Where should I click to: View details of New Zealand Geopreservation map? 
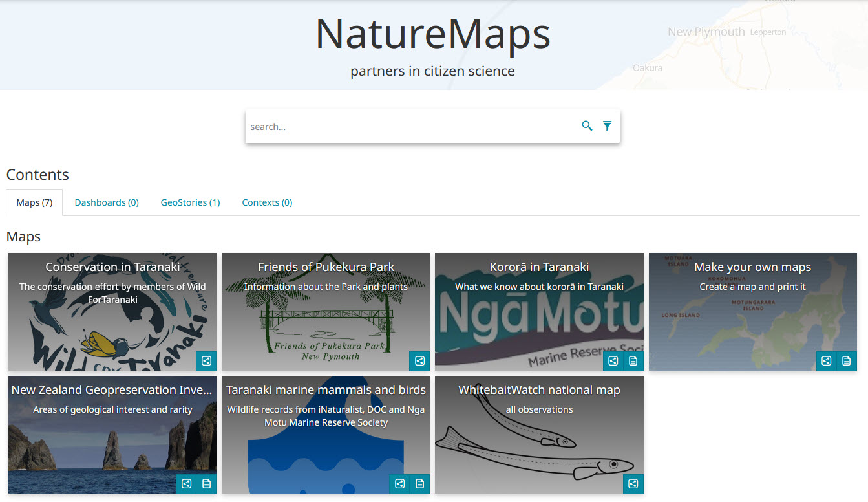pos(206,484)
